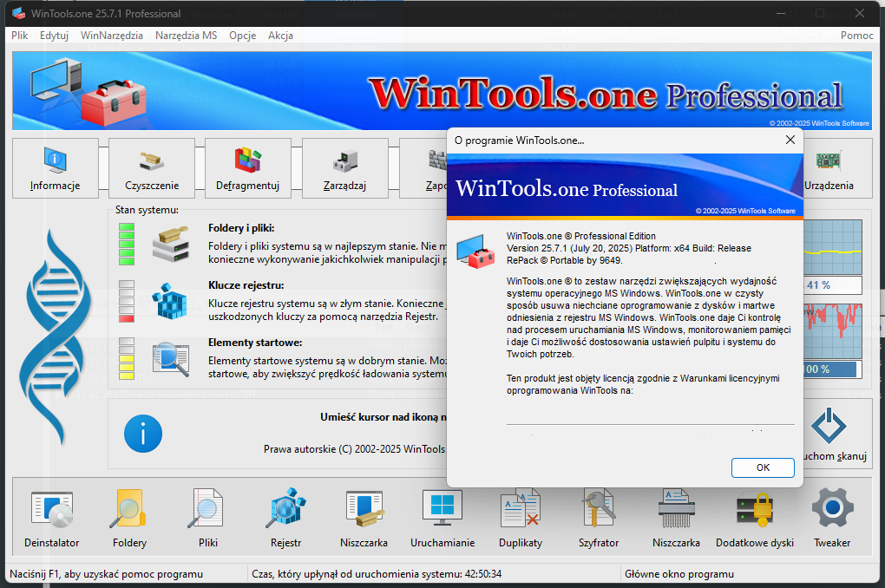This screenshot has width=885, height=588.
Task: Click the Foldery i pliki heading
Action: pos(241,228)
